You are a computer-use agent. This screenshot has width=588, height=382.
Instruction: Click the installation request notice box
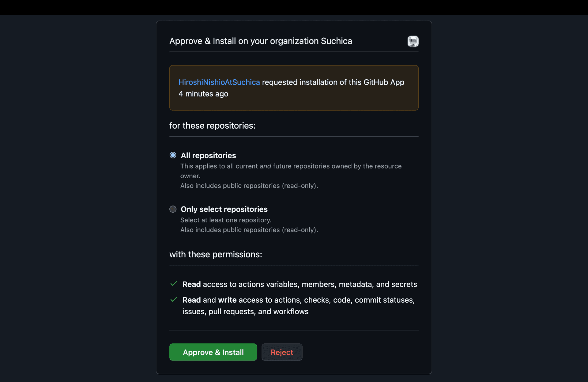[x=294, y=88]
